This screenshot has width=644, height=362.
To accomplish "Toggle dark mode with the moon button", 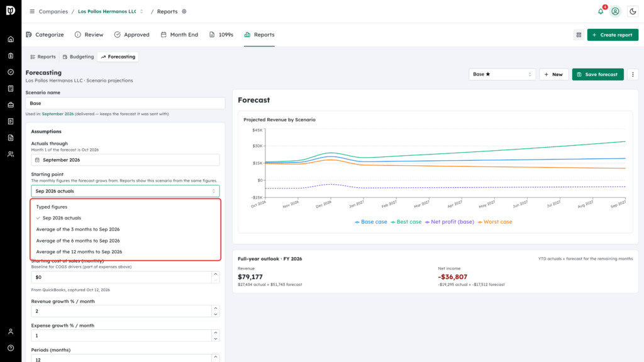I will coord(633,11).
